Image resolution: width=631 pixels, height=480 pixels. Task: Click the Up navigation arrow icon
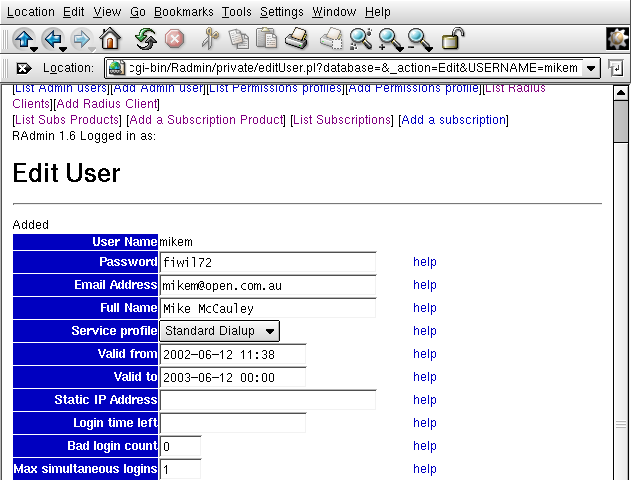tap(24, 39)
